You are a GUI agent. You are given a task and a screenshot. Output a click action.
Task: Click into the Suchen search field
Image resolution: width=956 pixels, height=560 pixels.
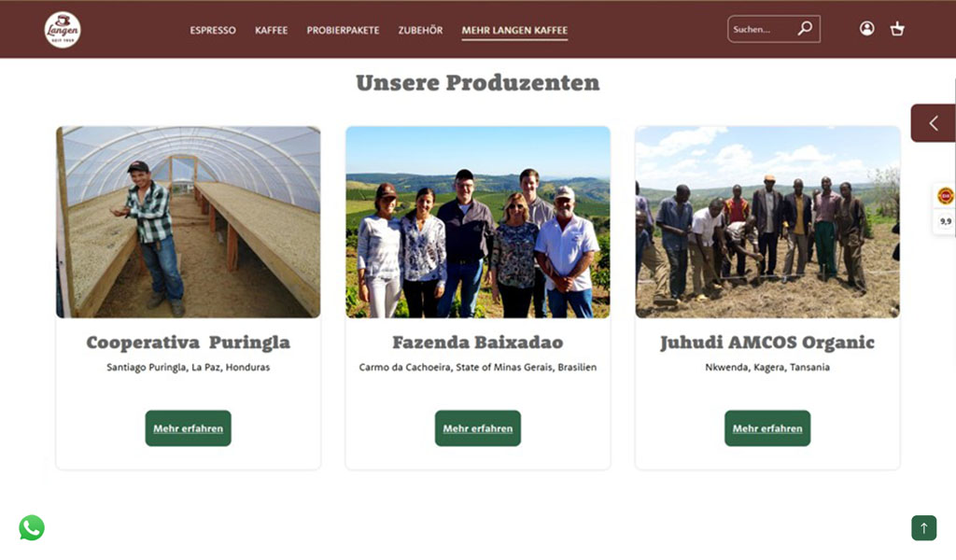763,29
